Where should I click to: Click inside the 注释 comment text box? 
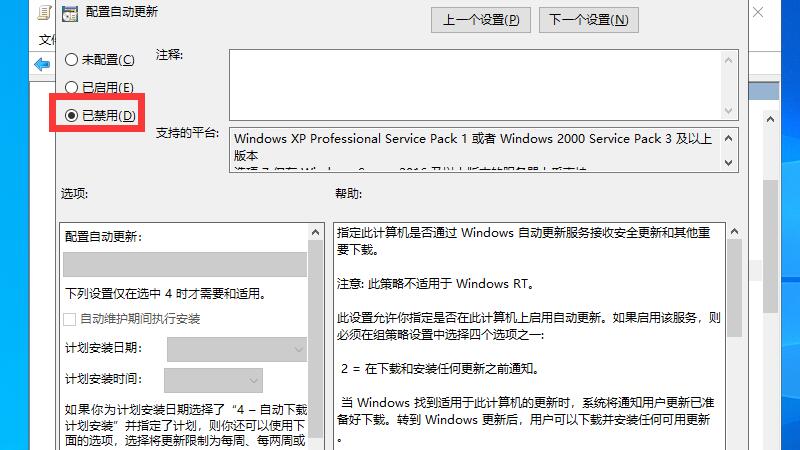[475, 85]
